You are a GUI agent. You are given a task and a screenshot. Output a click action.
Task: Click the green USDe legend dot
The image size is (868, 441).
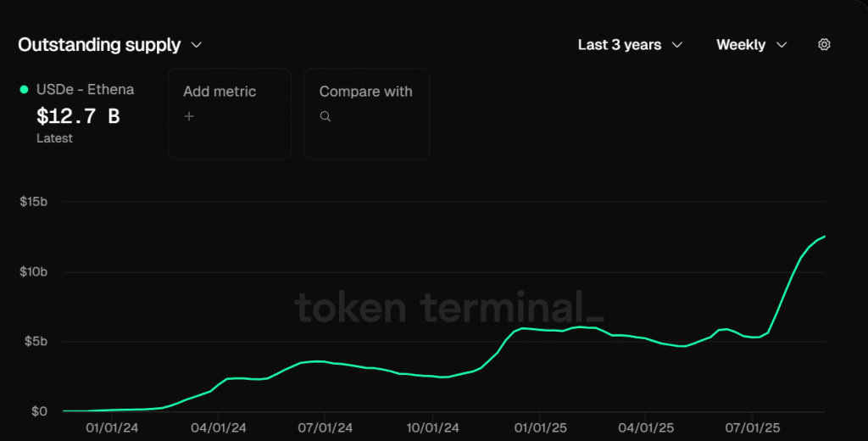(25, 89)
